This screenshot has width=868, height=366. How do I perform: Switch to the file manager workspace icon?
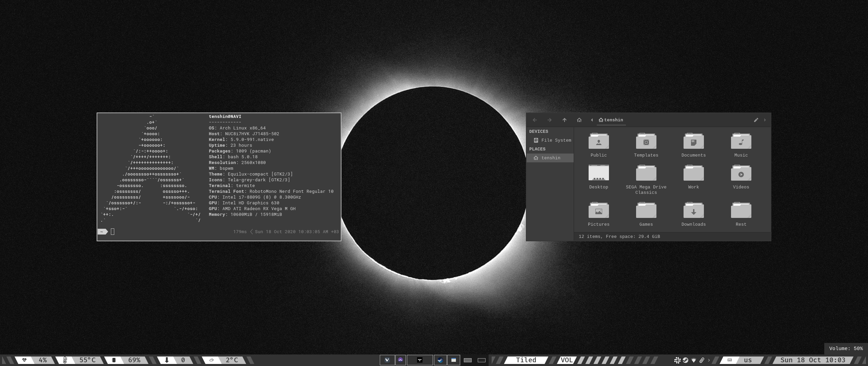(454, 360)
